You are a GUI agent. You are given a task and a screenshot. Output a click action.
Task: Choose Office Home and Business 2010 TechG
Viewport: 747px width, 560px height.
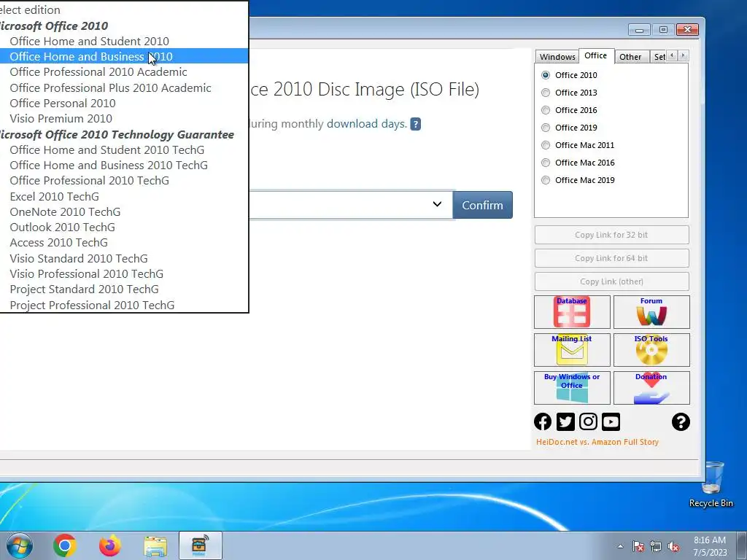pos(124,165)
